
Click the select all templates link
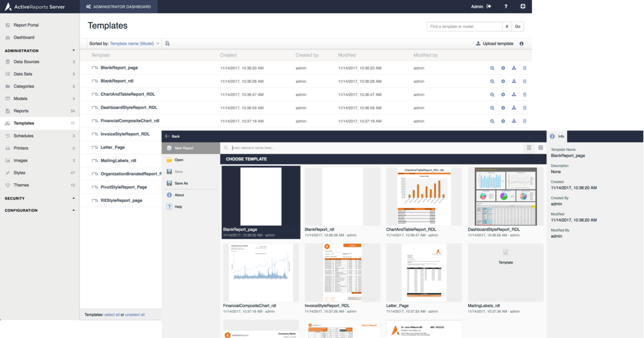(112, 314)
